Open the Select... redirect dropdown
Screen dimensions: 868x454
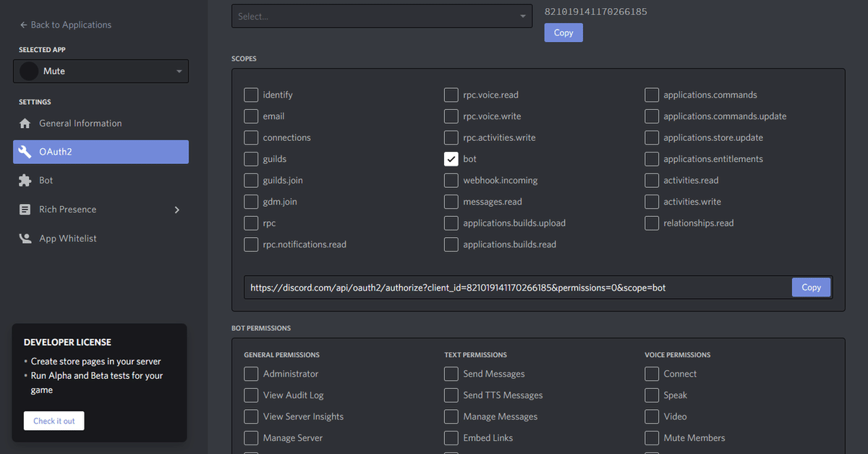(382, 16)
